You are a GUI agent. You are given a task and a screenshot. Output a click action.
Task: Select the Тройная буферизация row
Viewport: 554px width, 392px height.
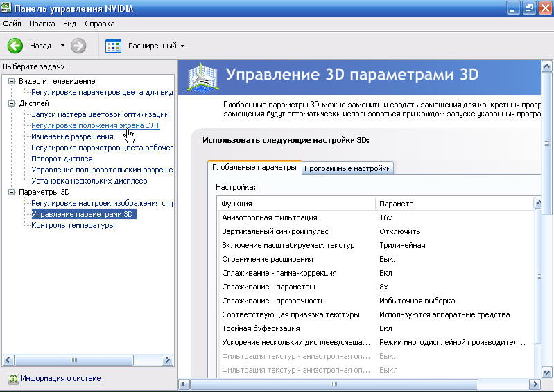pos(376,328)
